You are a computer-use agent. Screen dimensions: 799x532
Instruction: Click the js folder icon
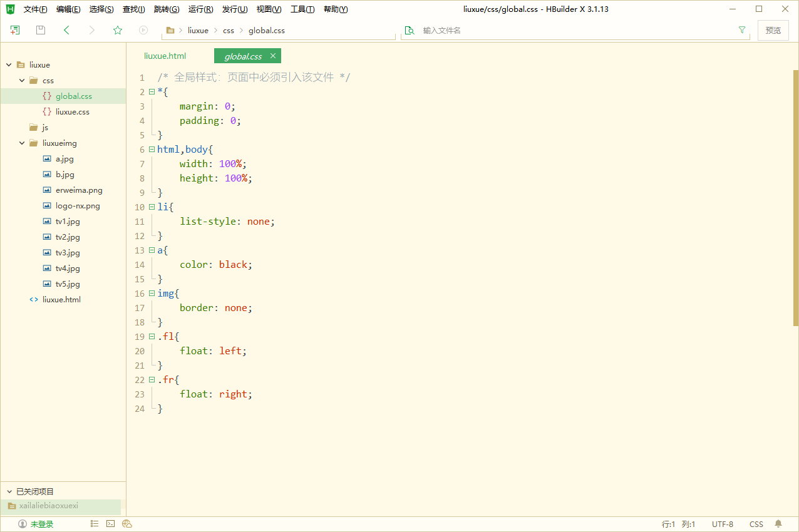[x=34, y=128]
